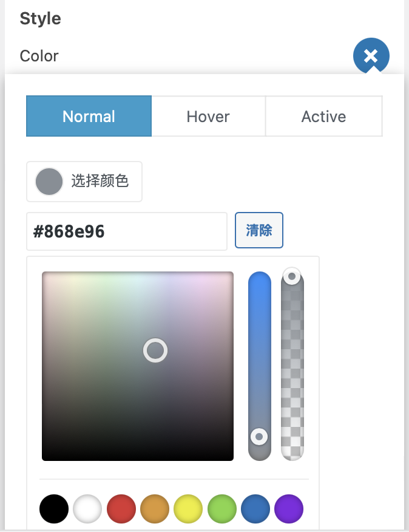Switch to the Hover tab
The height and width of the screenshot is (532, 409).
pyautogui.click(x=208, y=116)
